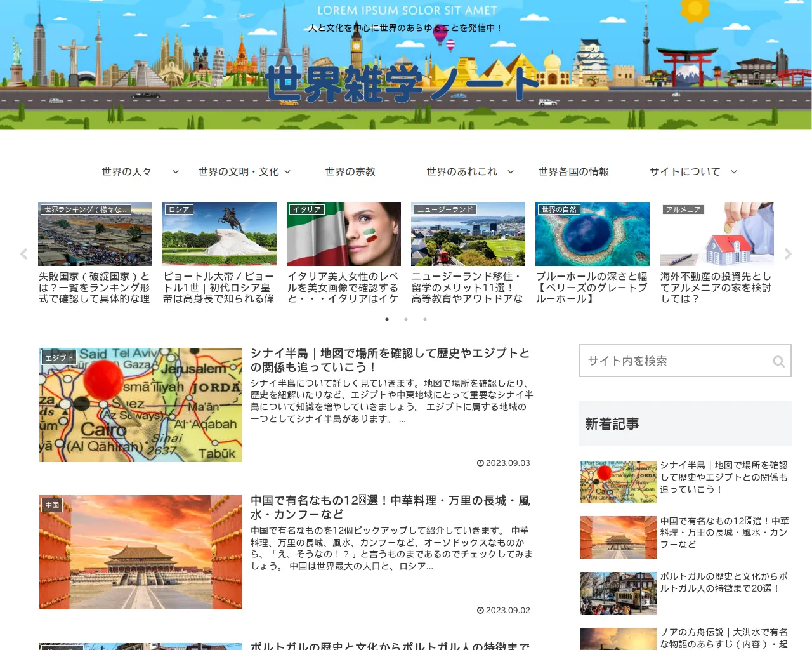The height and width of the screenshot is (650, 812).
Task: Open the サイトについて menu item
Action: click(685, 172)
